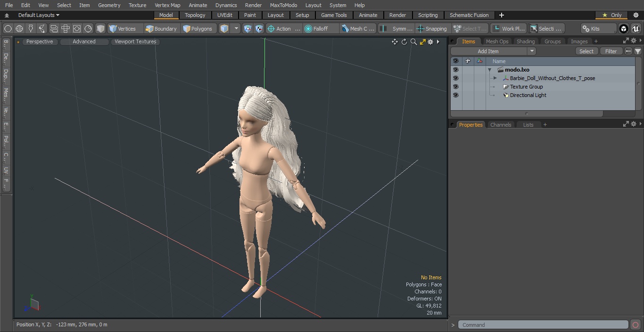Toggle the Snapping button
The height and width of the screenshot is (332, 644).
[x=432, y=29]
